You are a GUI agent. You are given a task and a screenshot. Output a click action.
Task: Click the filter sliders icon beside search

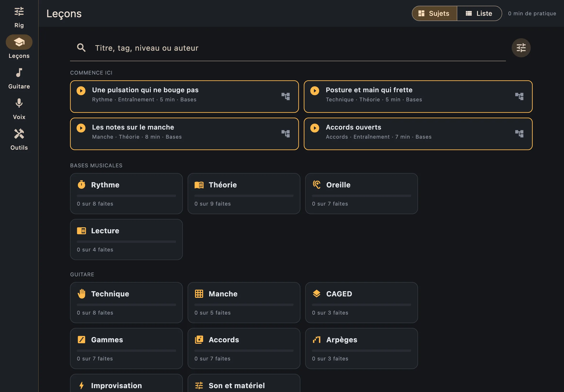coord(521,48)
